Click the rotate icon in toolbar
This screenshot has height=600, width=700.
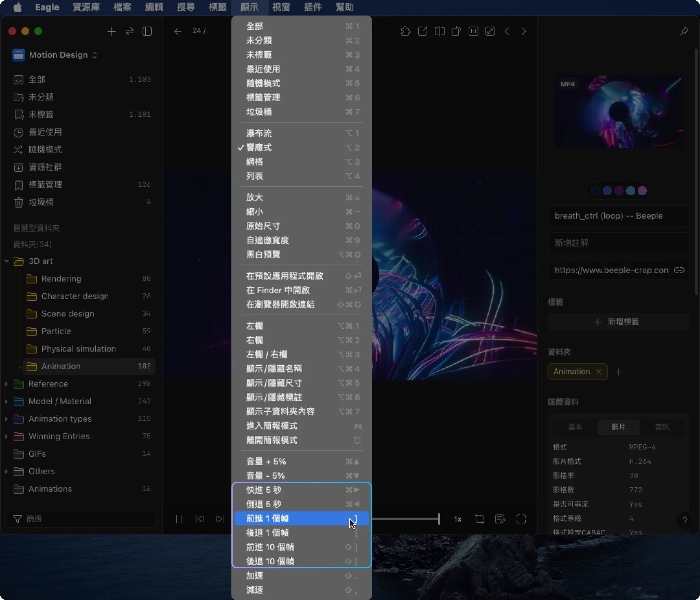tap(456, 31)
